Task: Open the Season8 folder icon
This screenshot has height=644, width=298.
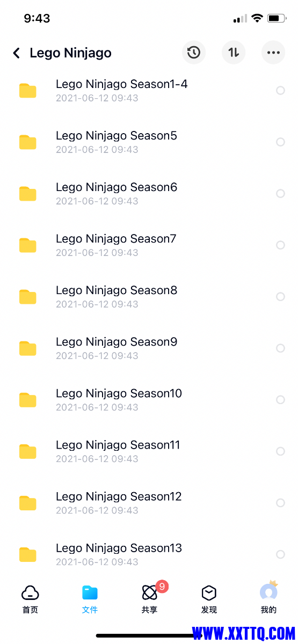Action: (28, 297)
